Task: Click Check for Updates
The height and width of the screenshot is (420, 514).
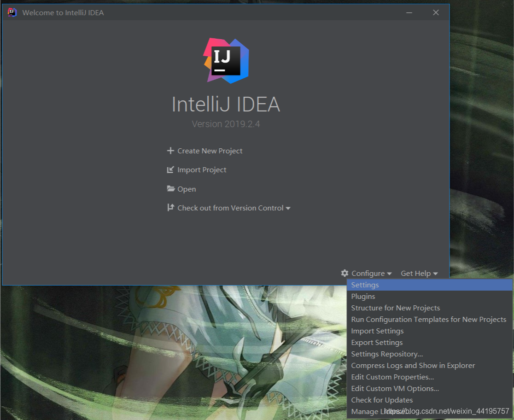Action: (x=429, y=400)
